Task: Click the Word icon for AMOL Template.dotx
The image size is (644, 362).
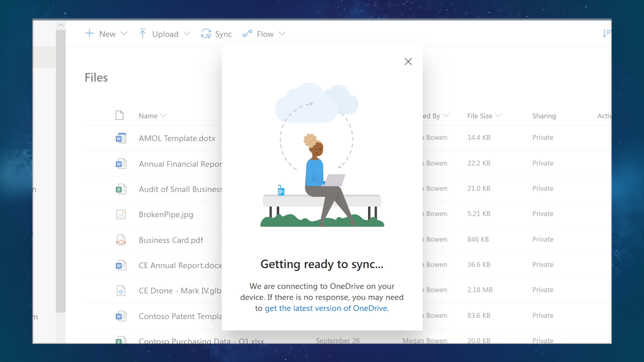Action: pyautogui.click(x=121, y=138)
